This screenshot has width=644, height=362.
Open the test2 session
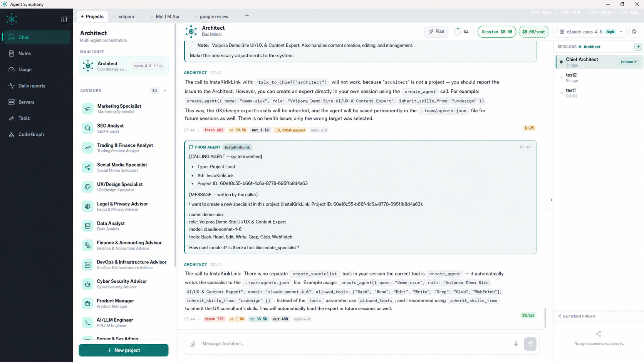[599, 77]
